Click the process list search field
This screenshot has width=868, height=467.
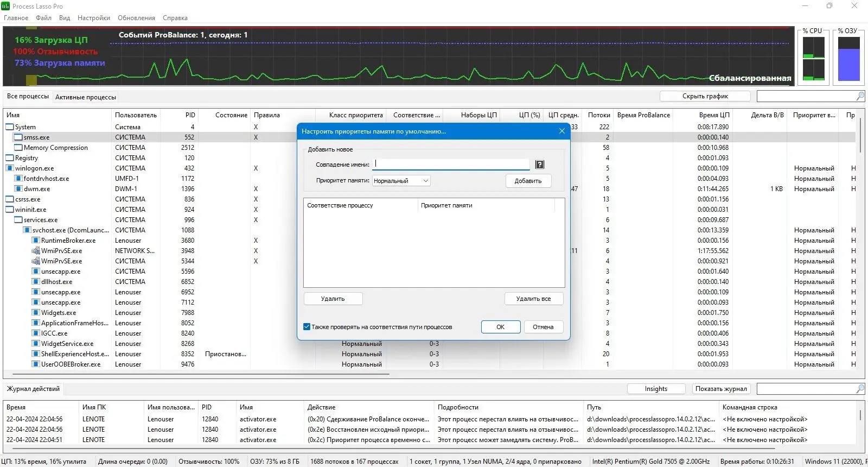(806, 96)
